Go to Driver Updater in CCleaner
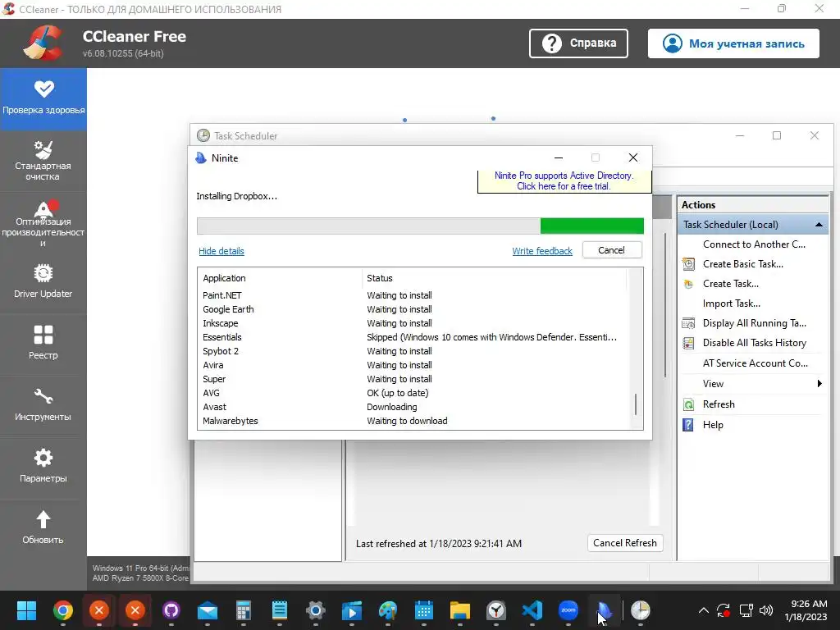Viewport: 840px width, 630px height. (43, 282)
